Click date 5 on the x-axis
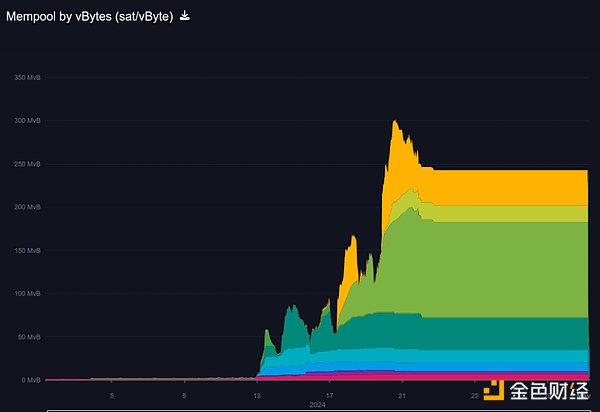 tap(111, 395)
